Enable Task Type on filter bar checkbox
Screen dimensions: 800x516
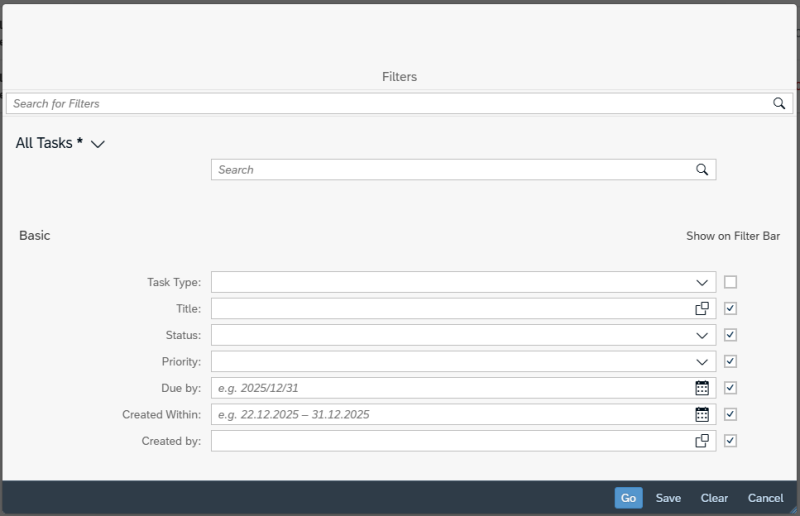click(x=731, y=282)
